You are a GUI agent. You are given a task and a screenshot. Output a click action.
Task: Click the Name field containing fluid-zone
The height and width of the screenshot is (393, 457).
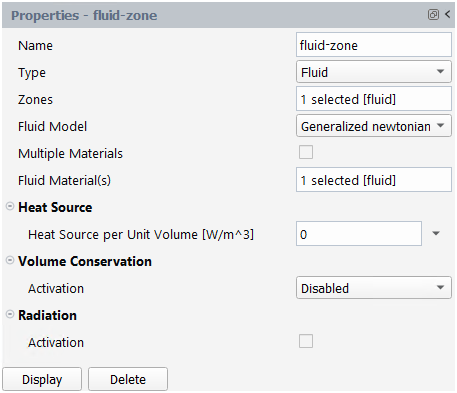pyautogui.click(x=374, y=45)
